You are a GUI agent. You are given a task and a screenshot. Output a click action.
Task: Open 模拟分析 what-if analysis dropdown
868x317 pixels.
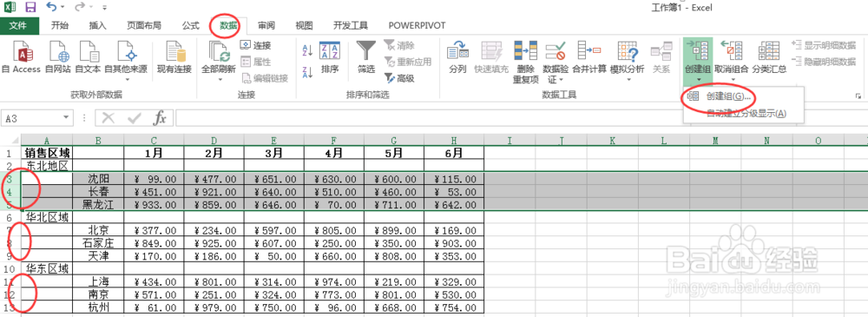pos(628,61)
